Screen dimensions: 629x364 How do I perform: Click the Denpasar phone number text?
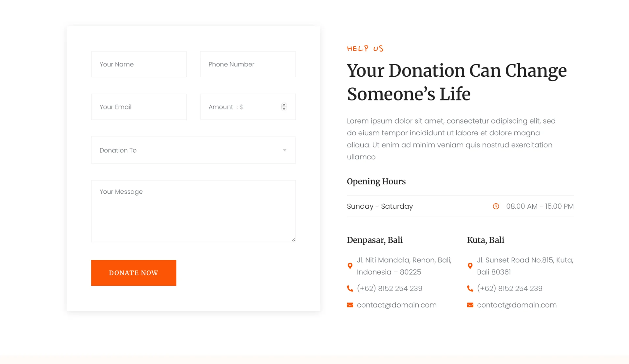(390, 289)
